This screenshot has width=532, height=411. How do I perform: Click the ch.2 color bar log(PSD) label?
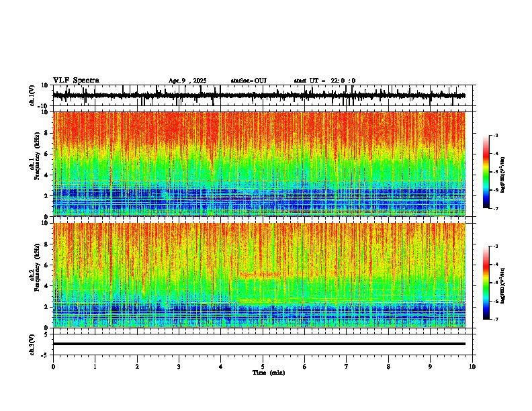pyautogui.click(x=503, y=285)
